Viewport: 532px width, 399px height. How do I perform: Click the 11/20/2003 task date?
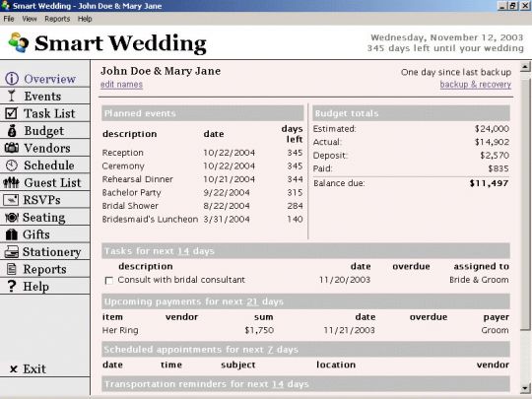click(345, 280)
